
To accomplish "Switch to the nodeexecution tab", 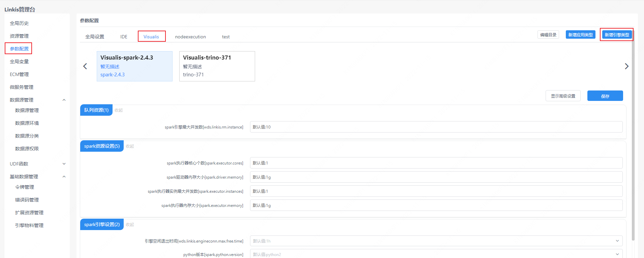I will [190, 37].
